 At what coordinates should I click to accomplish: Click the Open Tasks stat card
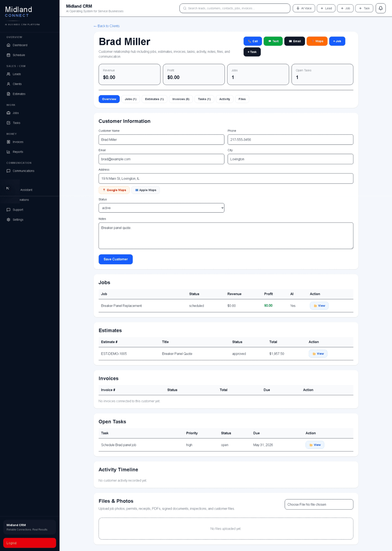pos(322,75)
